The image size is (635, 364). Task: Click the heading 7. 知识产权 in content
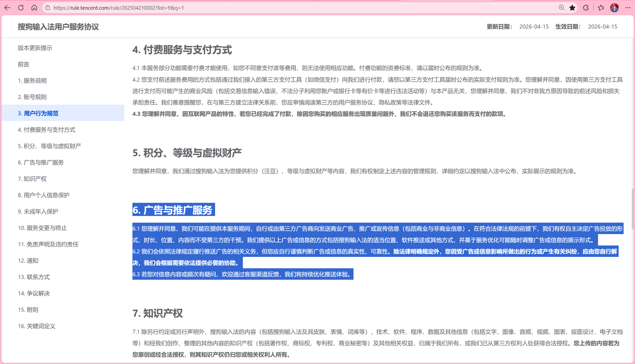point(157,313)
